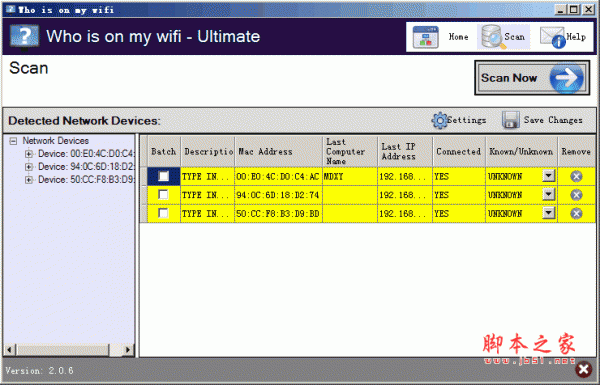Select tree item Device: 00:E0:4C:D0:C4
The width and height of the screenshot is (600, 385).
tap(86, 154)
